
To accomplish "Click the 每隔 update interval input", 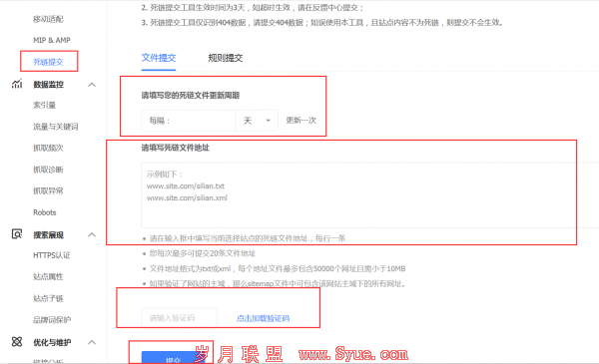I will tap(189, 121).
